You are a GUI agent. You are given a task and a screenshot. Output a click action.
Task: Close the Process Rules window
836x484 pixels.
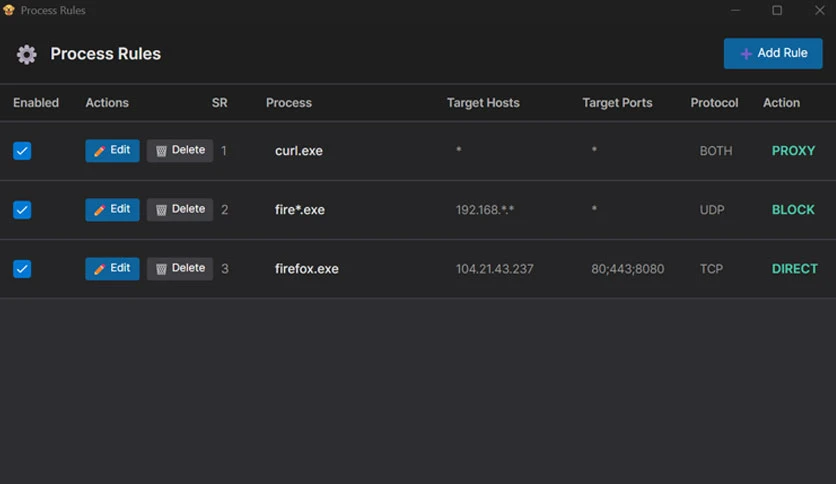(819, 10)
